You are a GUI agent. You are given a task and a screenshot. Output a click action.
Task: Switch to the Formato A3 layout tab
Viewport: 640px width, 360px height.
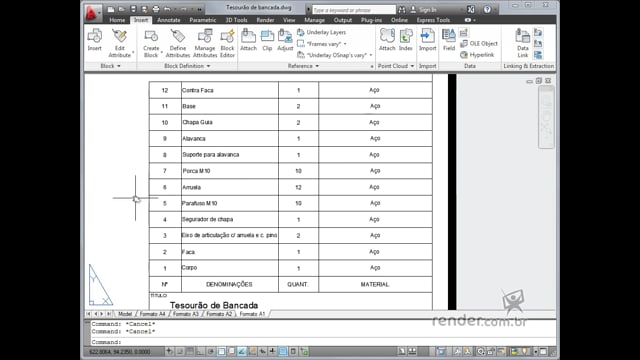point(186,314)
